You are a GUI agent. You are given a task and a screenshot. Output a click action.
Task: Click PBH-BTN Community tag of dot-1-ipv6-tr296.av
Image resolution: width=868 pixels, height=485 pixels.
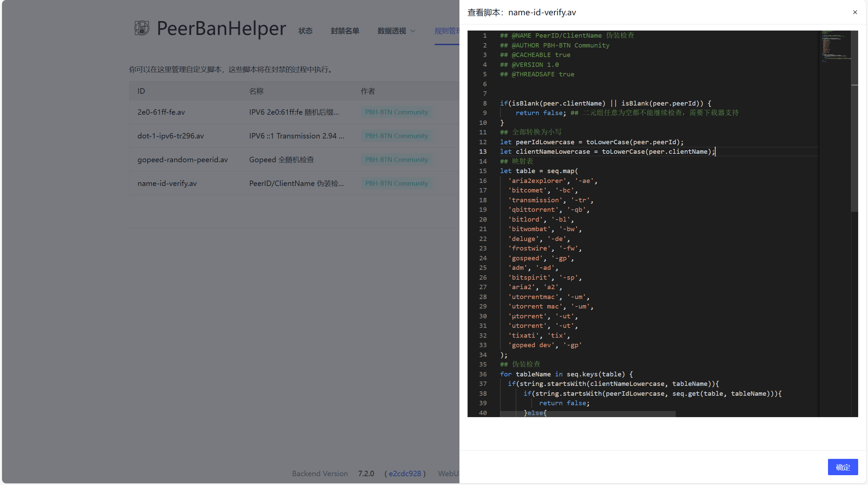[x=396, y=136]
